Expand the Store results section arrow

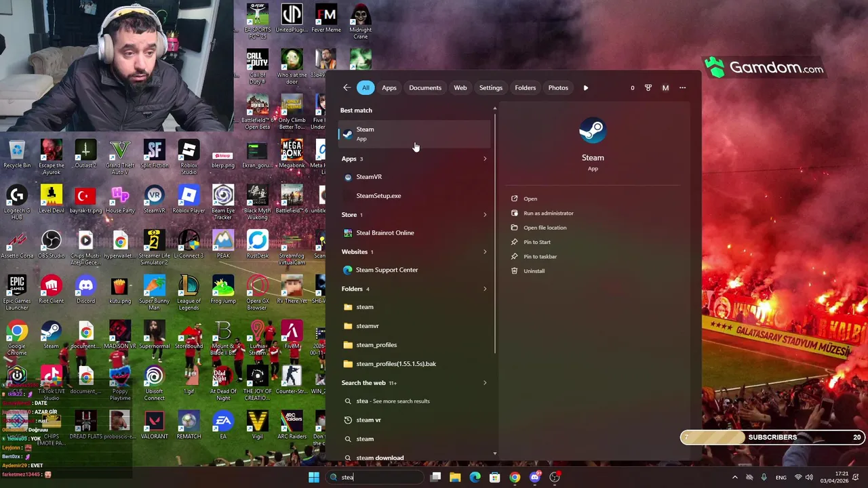[x=484, y=215]
